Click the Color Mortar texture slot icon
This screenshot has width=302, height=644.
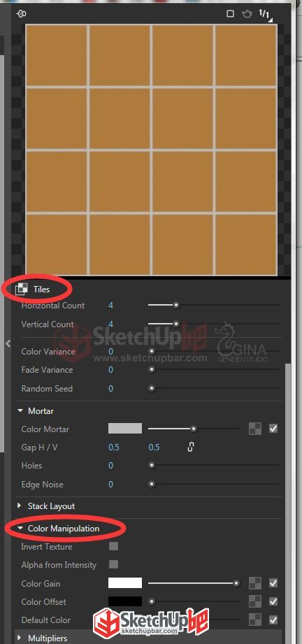pyautogui.click(x=255, y=429)
